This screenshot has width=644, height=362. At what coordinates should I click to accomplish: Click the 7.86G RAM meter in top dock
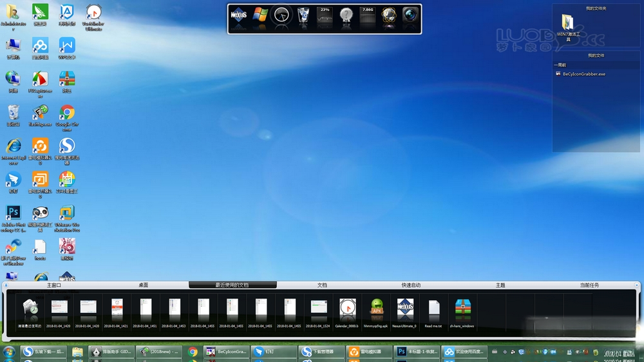coord(368,15)
